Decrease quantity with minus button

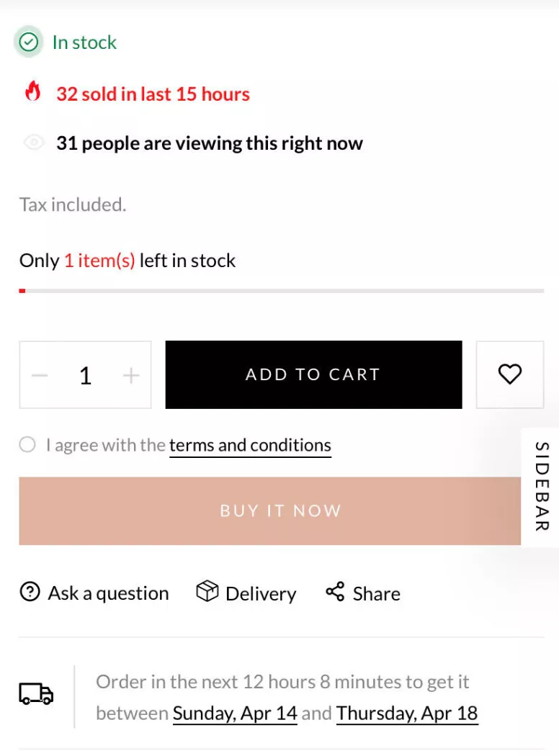[40, 375]
